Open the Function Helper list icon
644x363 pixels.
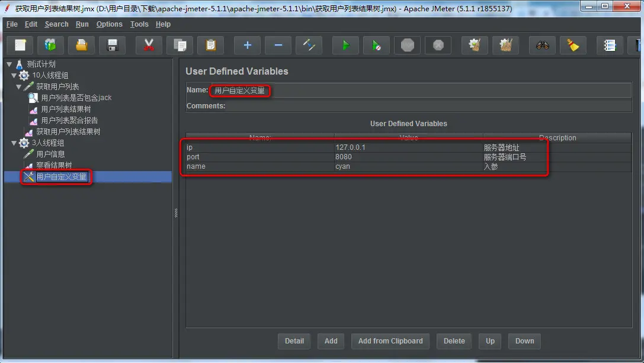(610, 45)
